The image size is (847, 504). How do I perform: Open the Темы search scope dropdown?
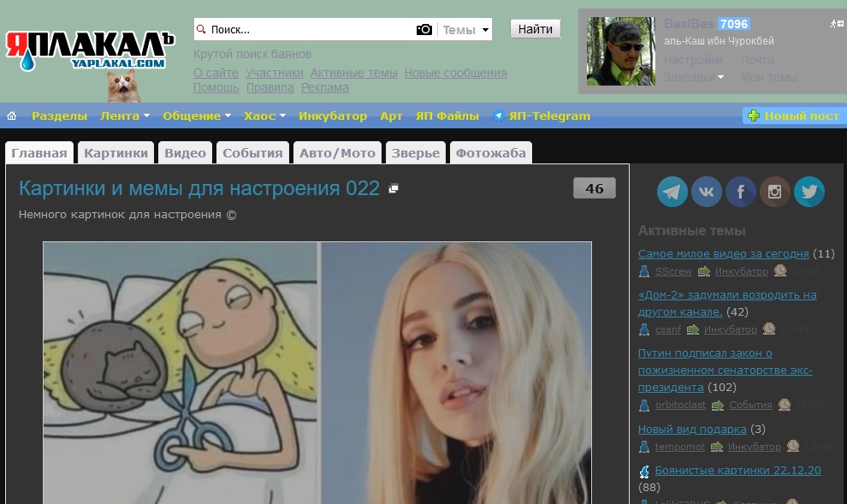(465, 30)
